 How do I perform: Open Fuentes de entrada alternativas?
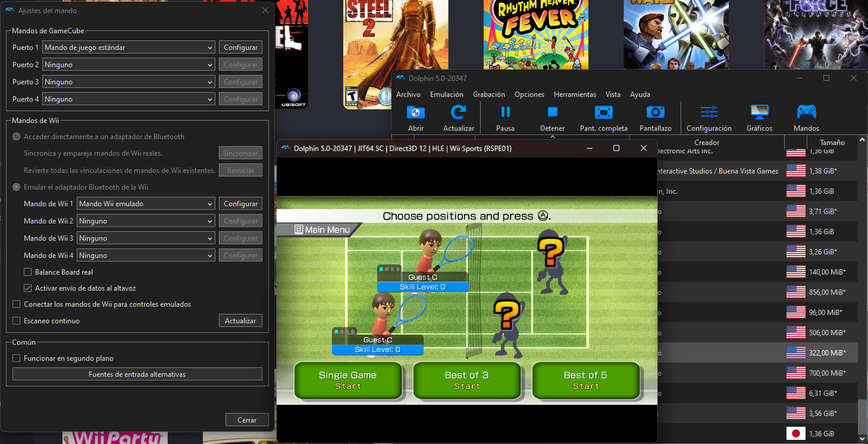click(x=137, y=374)
